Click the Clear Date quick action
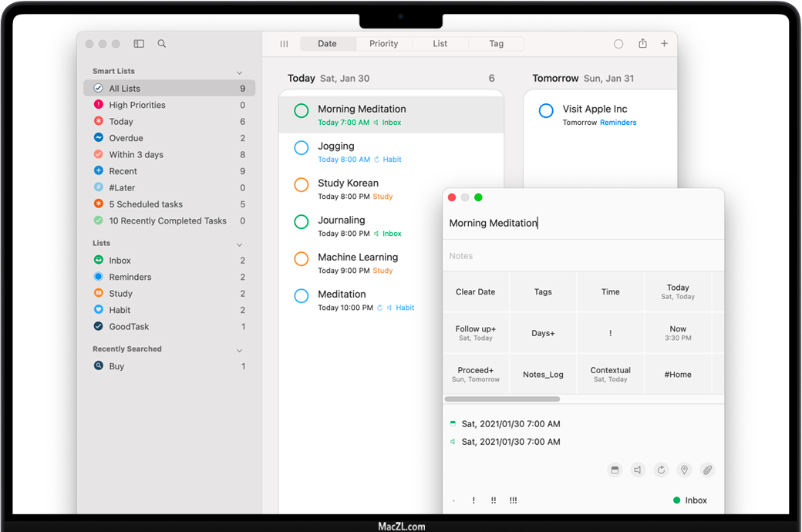Viewport: 802px width, 532px height. point(475,292)
